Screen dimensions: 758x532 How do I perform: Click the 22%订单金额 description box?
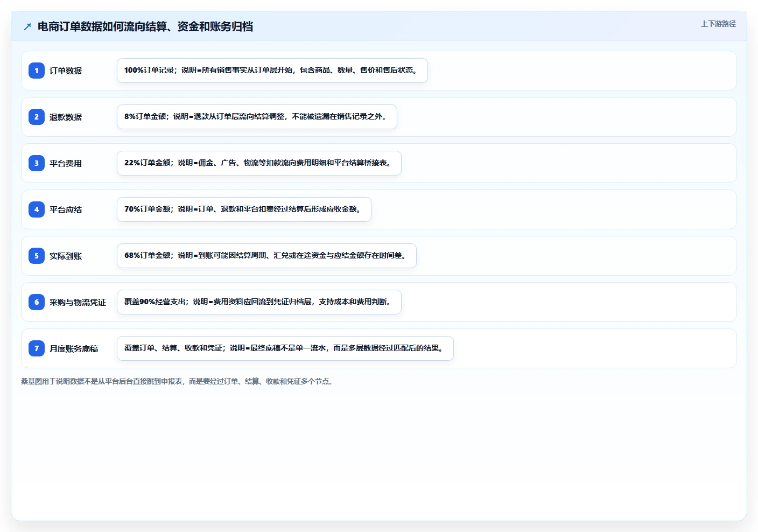(259, 163)
